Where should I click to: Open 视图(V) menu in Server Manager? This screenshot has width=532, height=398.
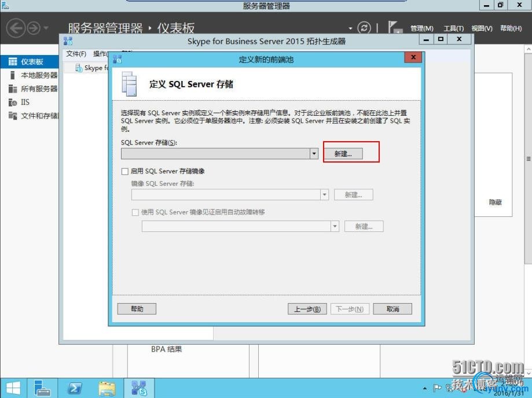coord(482,28)
